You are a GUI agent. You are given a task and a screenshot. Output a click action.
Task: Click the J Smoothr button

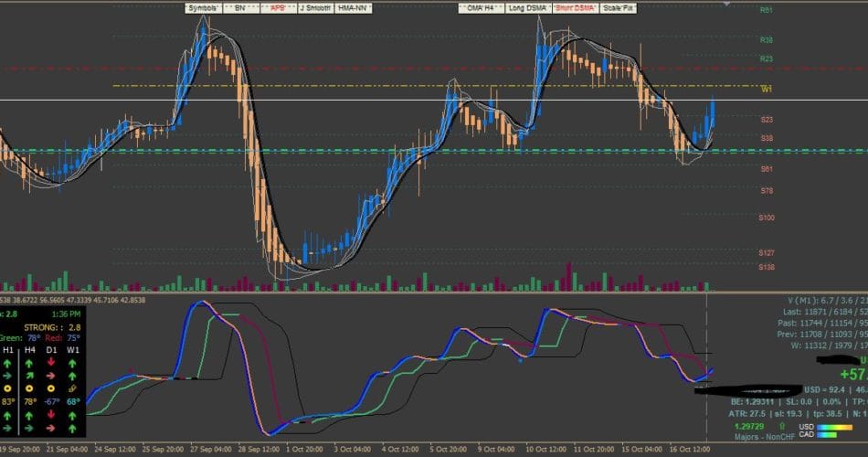pyautogui.click(x=313, y=7)
